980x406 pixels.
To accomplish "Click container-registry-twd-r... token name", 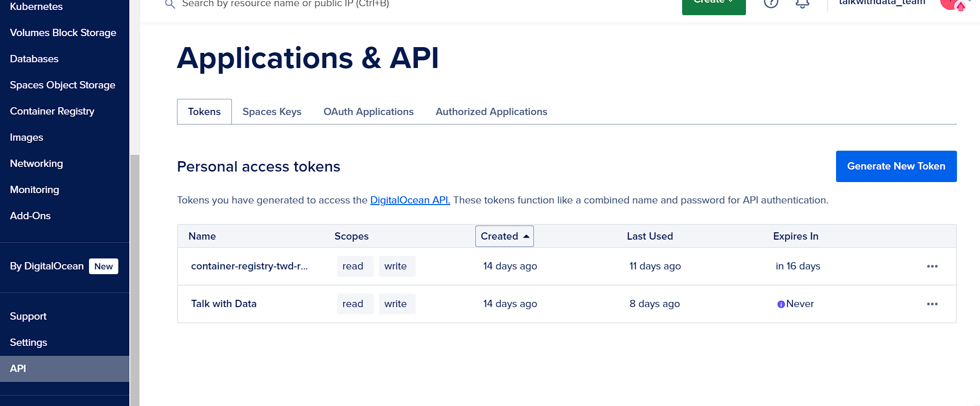I will 249,266.
